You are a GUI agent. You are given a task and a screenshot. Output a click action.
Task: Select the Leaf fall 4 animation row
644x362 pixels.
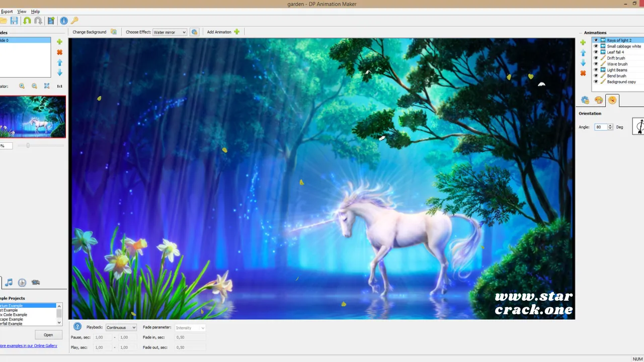point(619,52)
